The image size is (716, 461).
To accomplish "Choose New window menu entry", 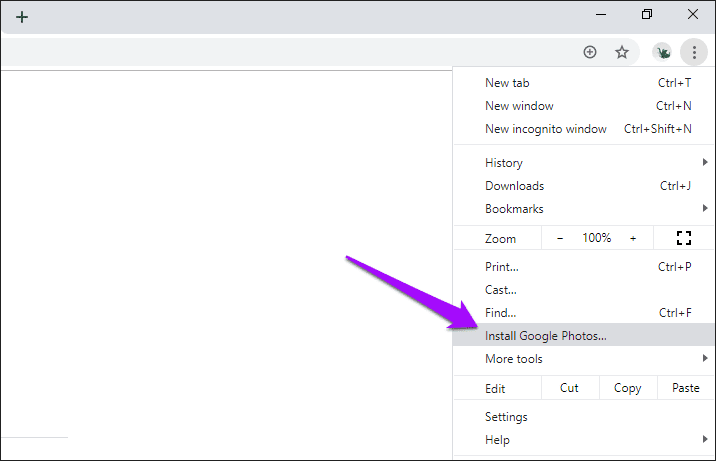I will [584, 106].
